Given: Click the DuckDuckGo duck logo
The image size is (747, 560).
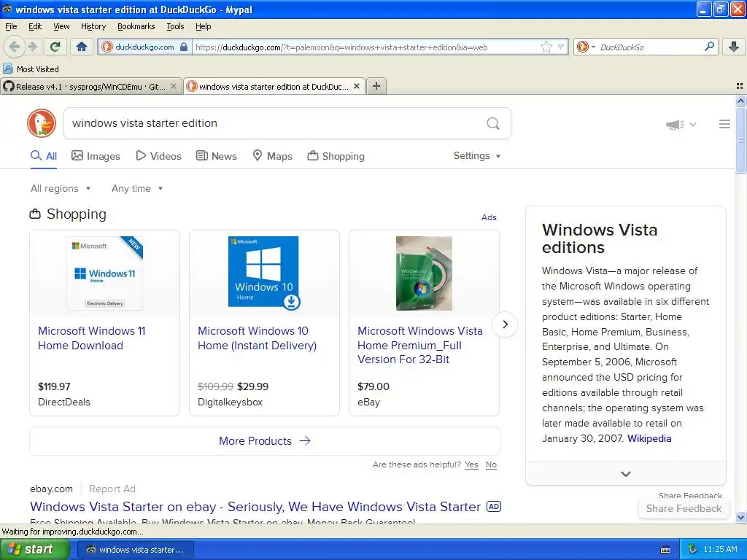Looking at the screenshot, I should [x=42, y=123].
